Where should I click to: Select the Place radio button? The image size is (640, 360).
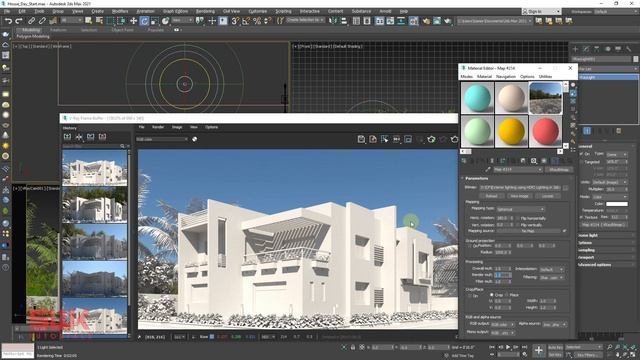[507, 295]
